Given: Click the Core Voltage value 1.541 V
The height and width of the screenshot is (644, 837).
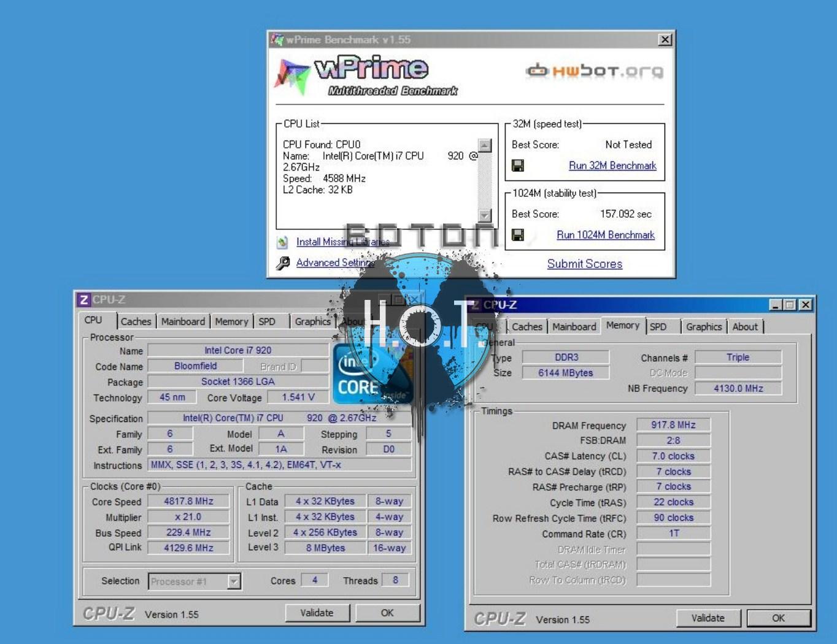Looking at the screenshot, I should click(298, 397).
